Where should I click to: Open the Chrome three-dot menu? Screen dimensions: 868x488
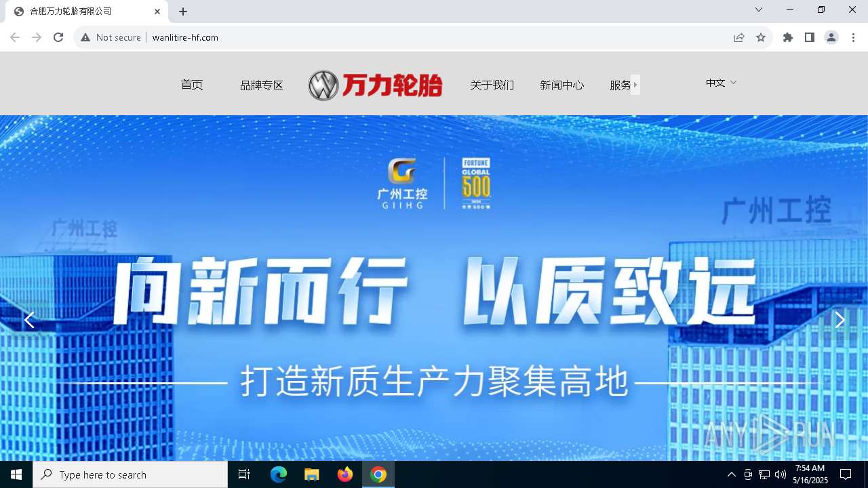853,37
